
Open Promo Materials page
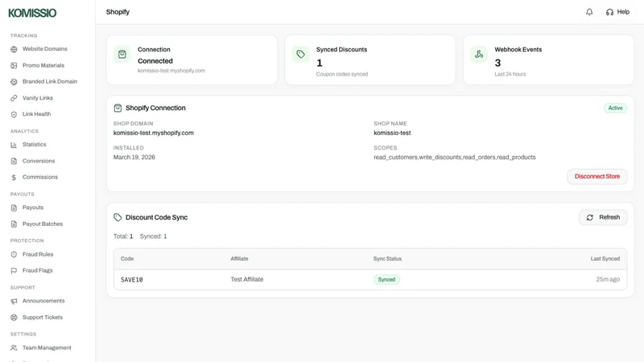point(43,65)
